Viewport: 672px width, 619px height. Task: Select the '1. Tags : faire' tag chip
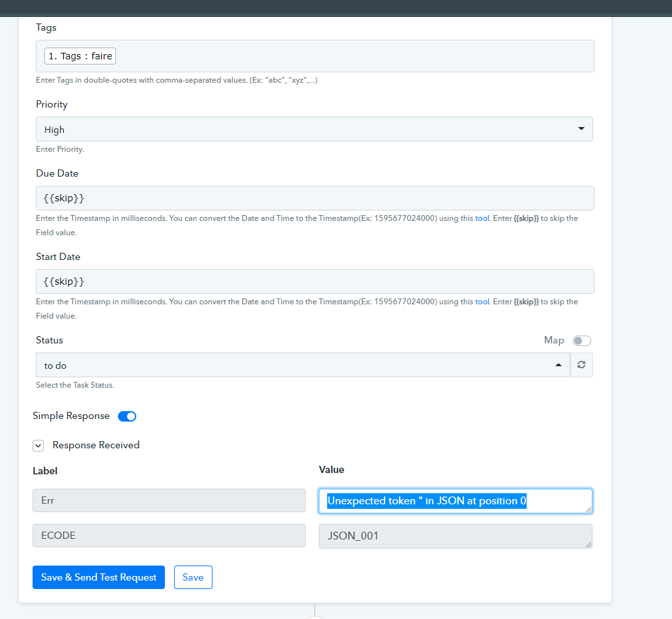click(x=80, y=56)
